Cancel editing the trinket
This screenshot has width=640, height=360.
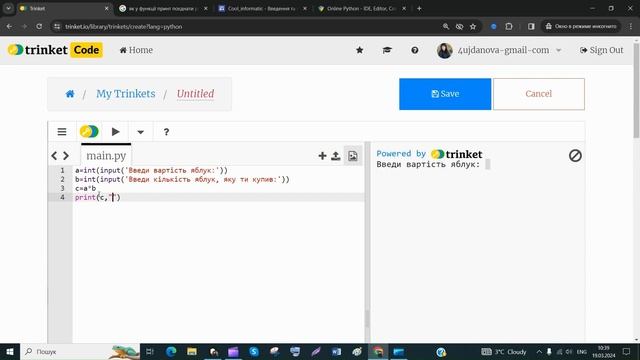(x=539, y=94)
